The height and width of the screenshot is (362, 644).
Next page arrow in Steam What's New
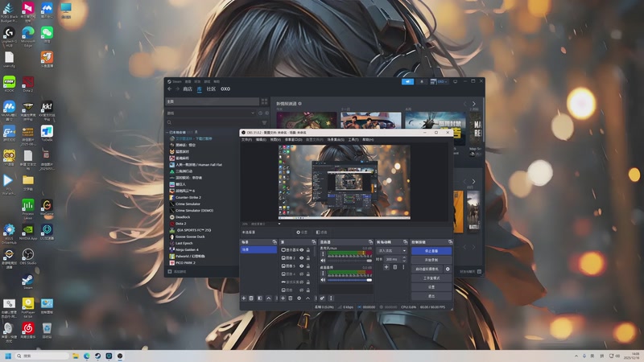[x=474, y=104]
